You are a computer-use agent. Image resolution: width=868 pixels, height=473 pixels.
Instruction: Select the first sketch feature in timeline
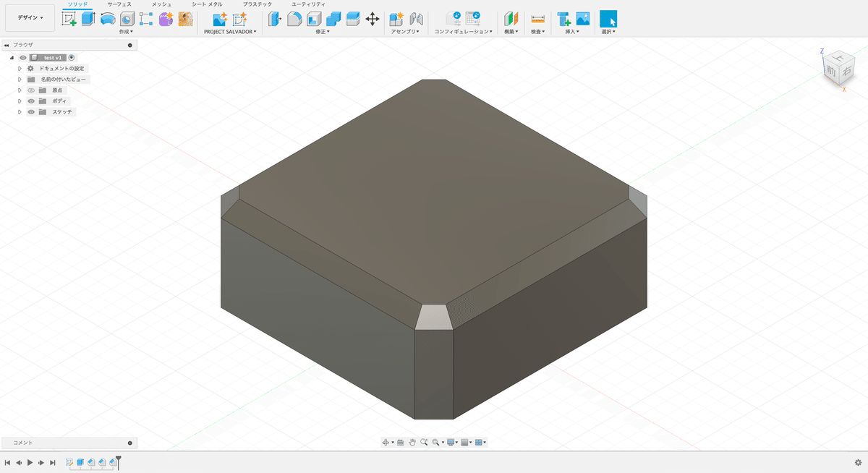(69, 461)
